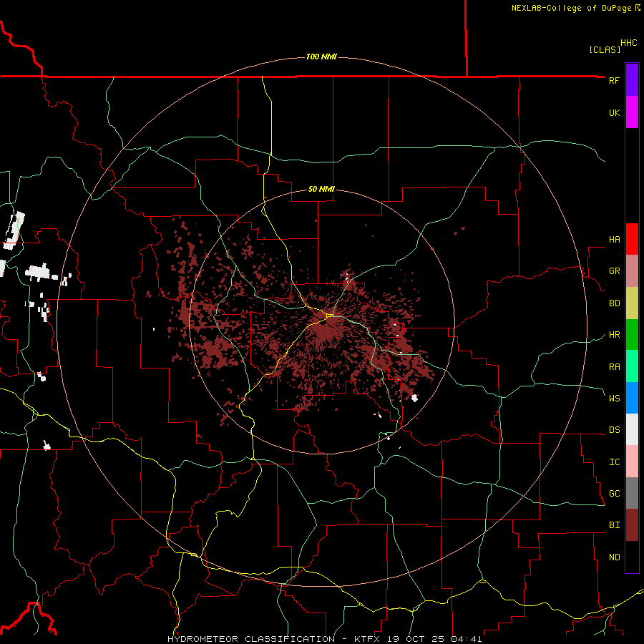Click the DS legend label
The width and height of the screenshot is (644, 644).
click(x=614, y=430)
